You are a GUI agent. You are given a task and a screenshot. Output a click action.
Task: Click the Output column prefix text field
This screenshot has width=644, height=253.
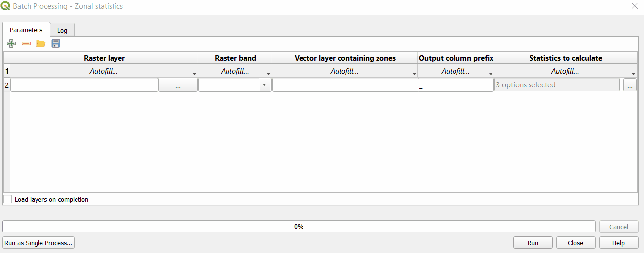(455, 85)
